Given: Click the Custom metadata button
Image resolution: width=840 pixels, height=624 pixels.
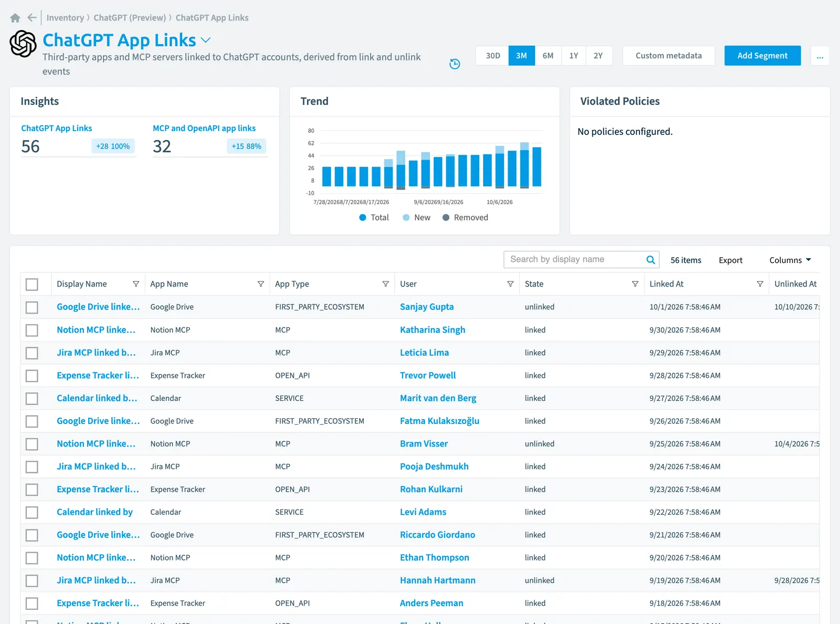Looking at the screenshot, I should (x=668, y=56).
